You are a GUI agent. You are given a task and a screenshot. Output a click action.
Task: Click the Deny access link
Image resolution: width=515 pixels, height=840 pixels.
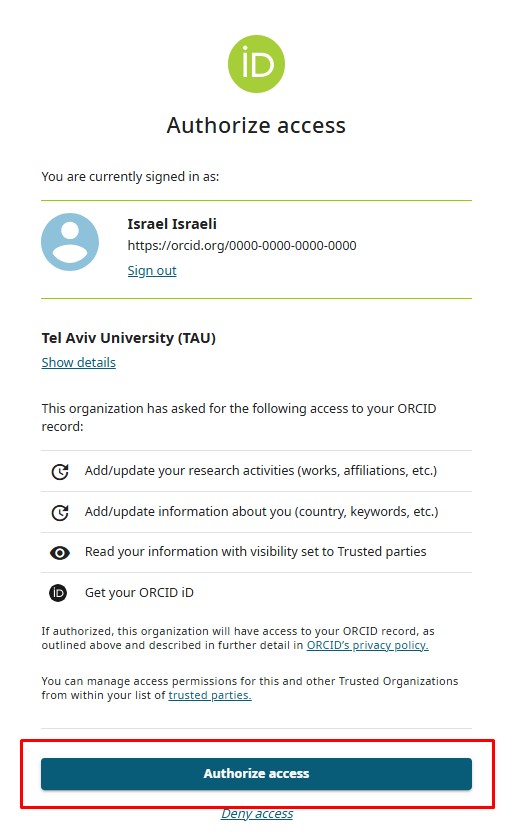point(257,814)
